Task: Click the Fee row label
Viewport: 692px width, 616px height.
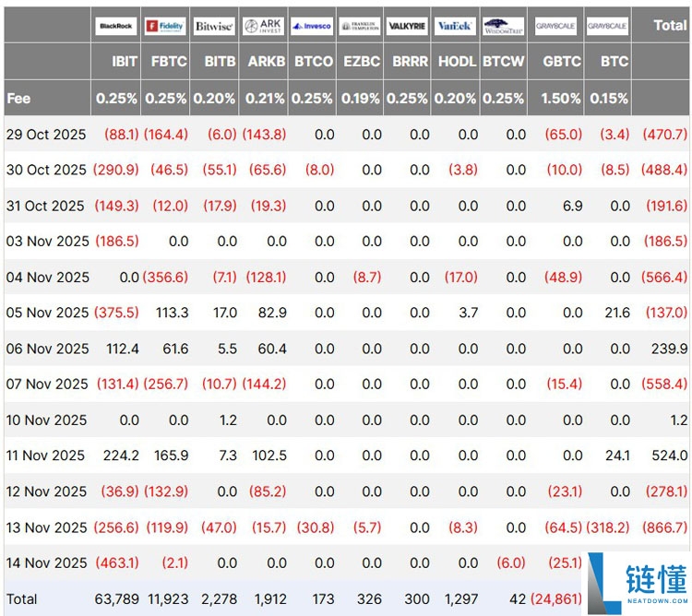Action: point(18,98)
